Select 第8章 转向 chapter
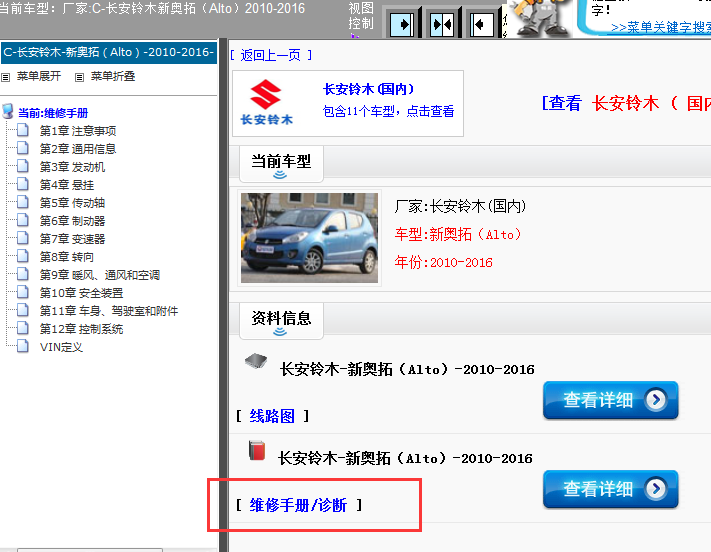This screenshot has height=552, width=711. (x=67, y=257)
